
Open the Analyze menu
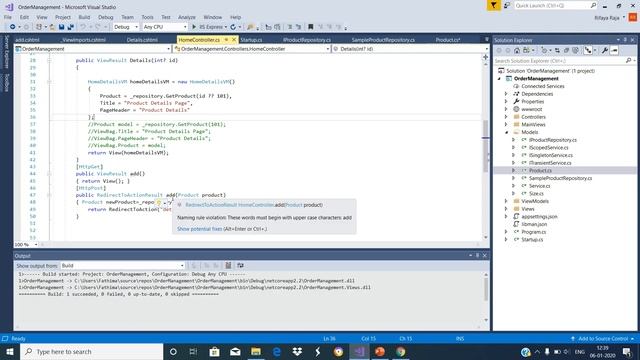pyautogui.click(x=187, y=17)
